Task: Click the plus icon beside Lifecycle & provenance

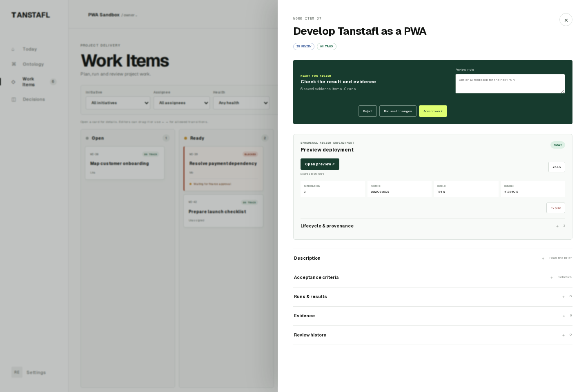Action: pyautogui.click(x=557, y=226)
